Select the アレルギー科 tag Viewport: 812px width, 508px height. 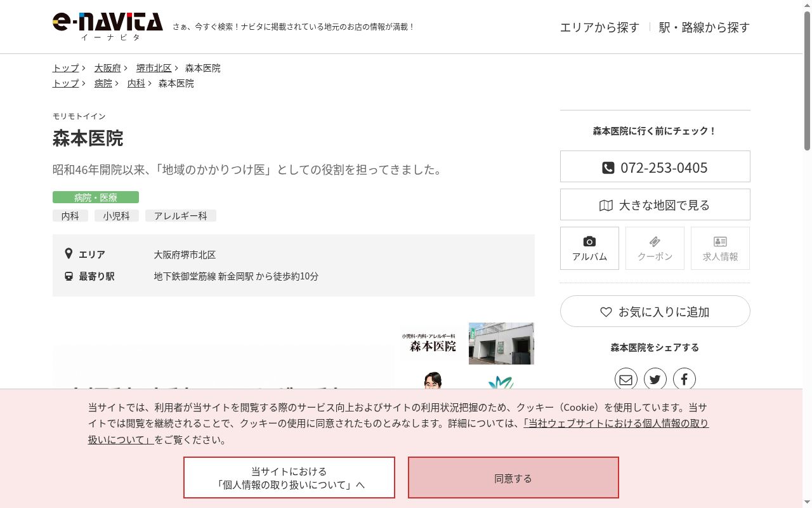click(x=181, y=216)
